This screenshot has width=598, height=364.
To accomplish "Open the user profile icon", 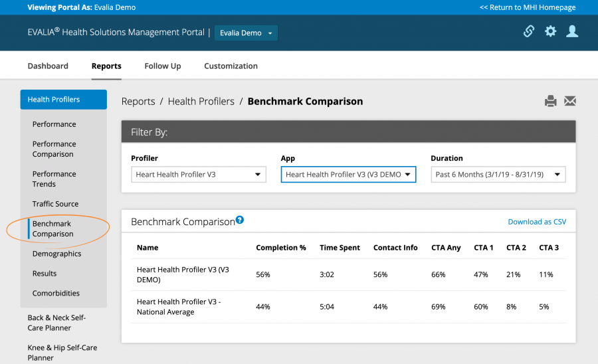I will [572, 31].
